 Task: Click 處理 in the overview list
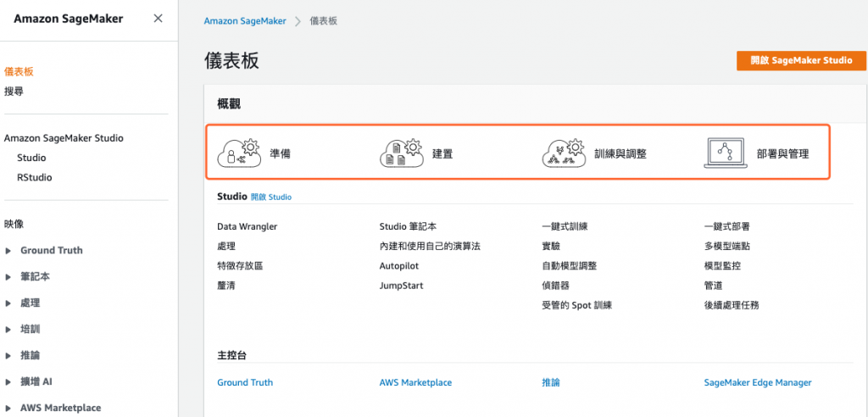(x=226, y=246)
